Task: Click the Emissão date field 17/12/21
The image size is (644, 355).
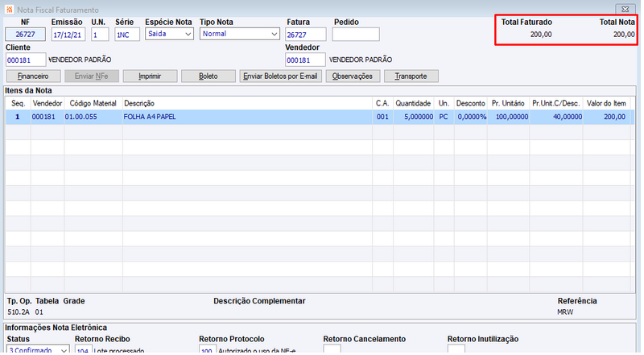Action: pos(68,35)
